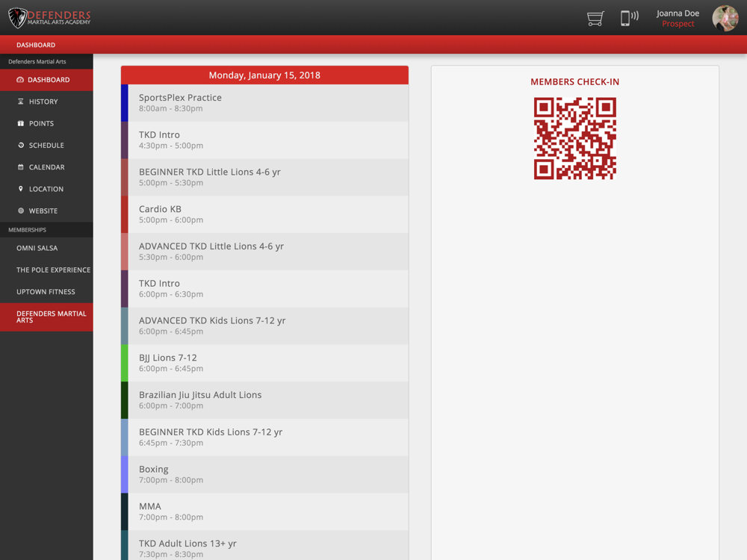Open the Calendar menu item

46,167
